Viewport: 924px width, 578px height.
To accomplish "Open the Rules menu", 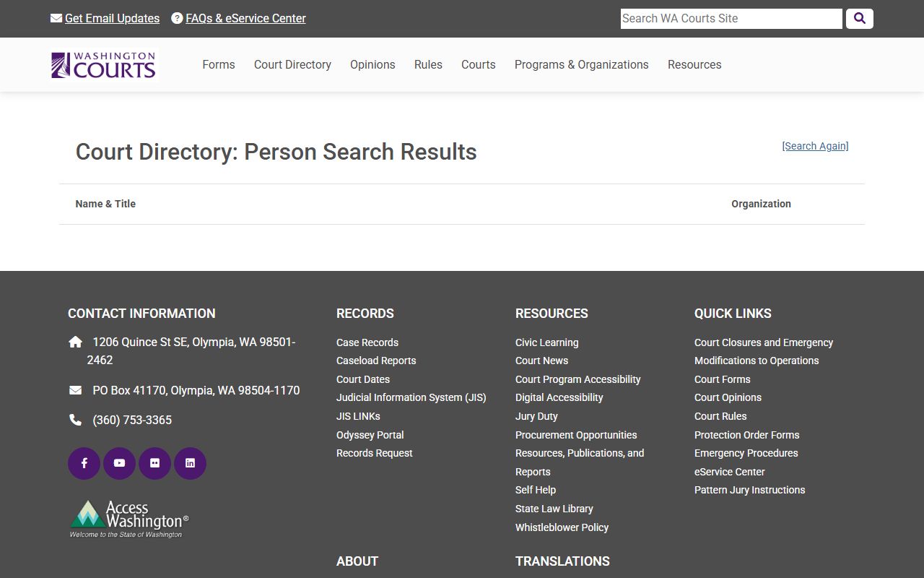I will click(x=428, y=64).
